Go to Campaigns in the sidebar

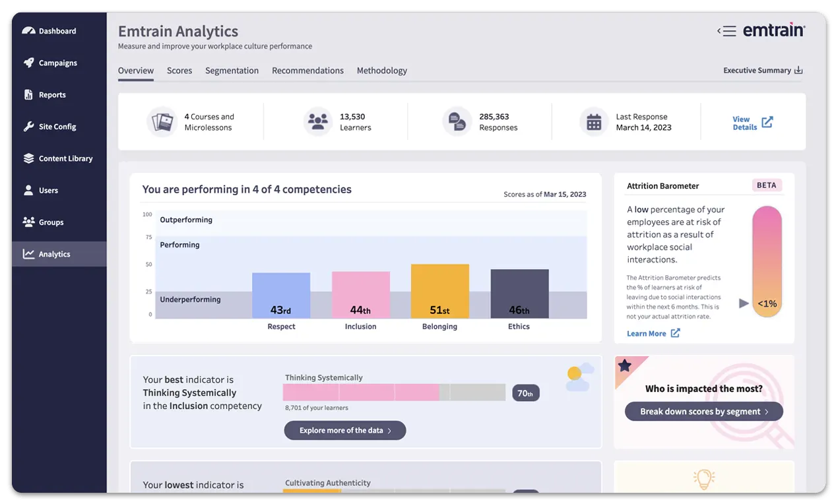59,63
